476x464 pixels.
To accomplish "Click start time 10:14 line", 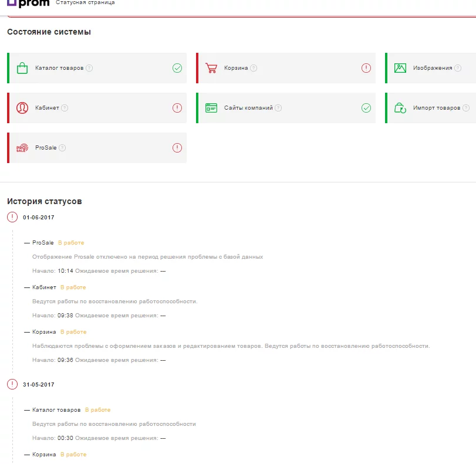I will pos(99,271).
